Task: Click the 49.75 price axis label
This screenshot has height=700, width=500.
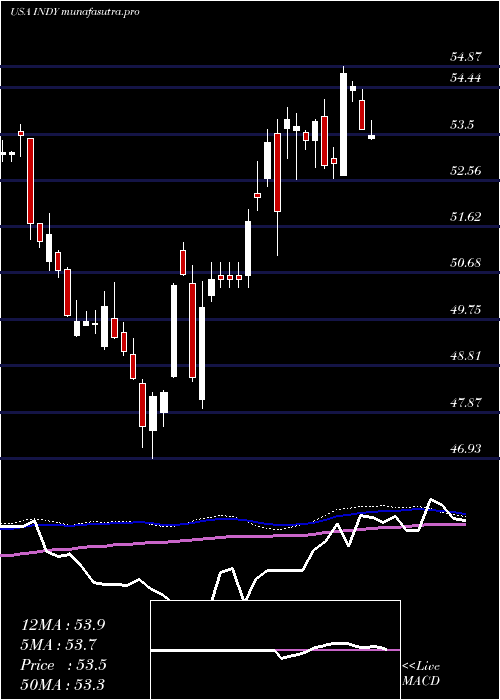Action: (466, 309)
